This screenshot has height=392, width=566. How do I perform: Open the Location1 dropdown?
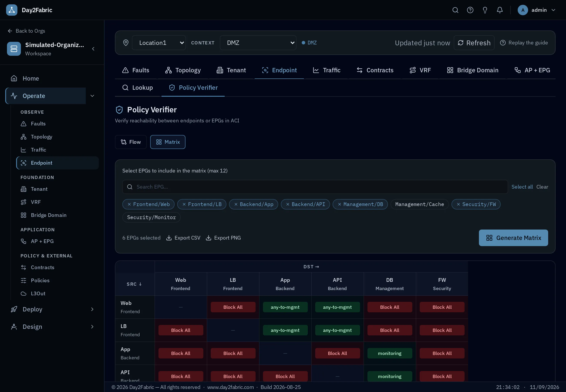click(x=159, y=43)
